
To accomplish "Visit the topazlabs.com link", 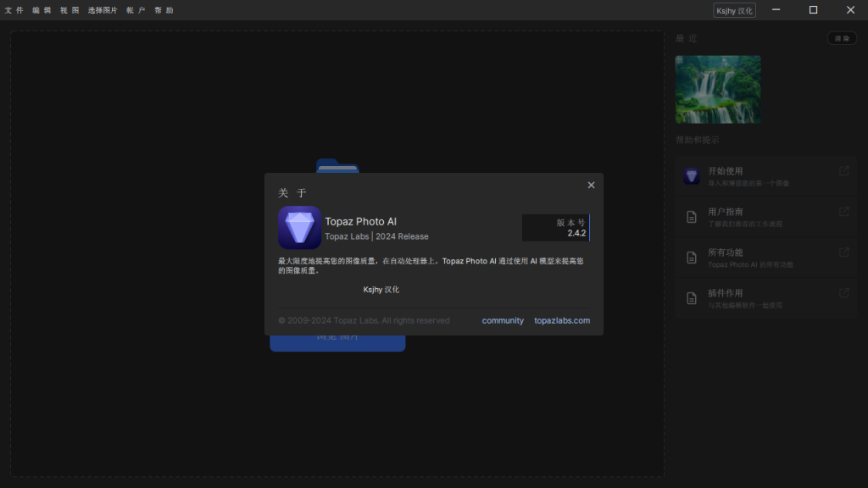I will (x=562, y=320).
